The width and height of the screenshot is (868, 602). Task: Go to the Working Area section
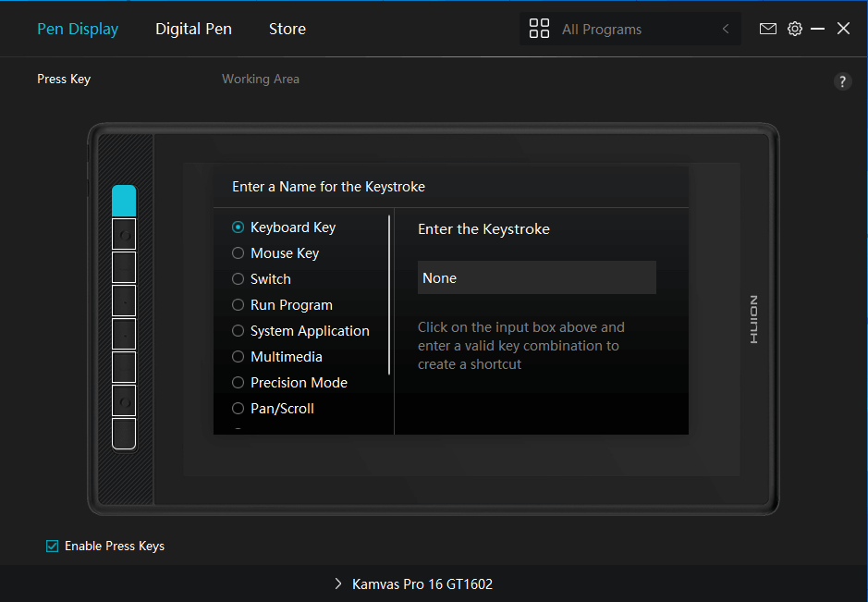coord(261,79)
